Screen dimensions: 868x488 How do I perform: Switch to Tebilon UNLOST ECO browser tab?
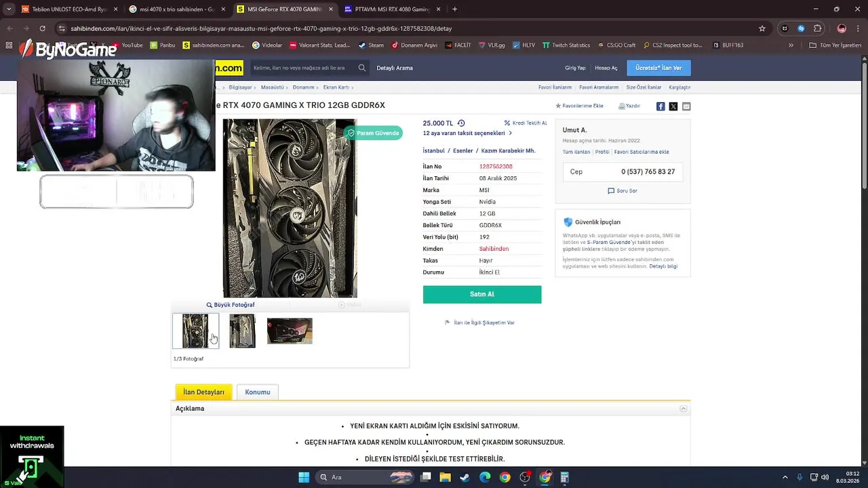[70, 9]
